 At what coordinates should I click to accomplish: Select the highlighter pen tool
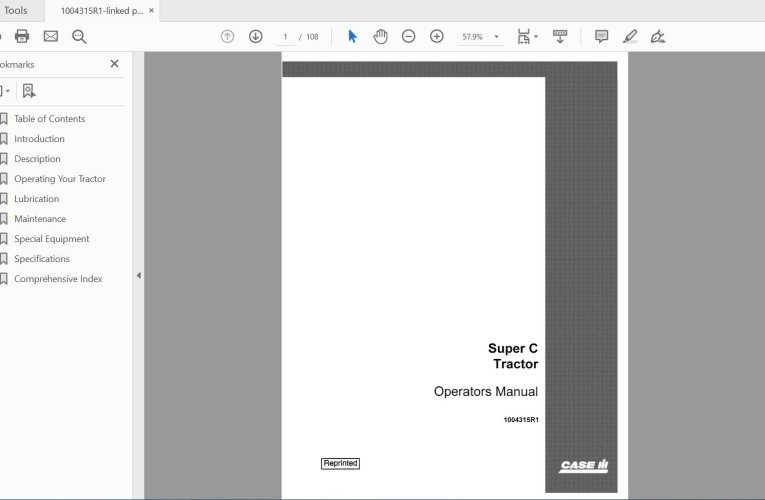[x=630, y=37]
